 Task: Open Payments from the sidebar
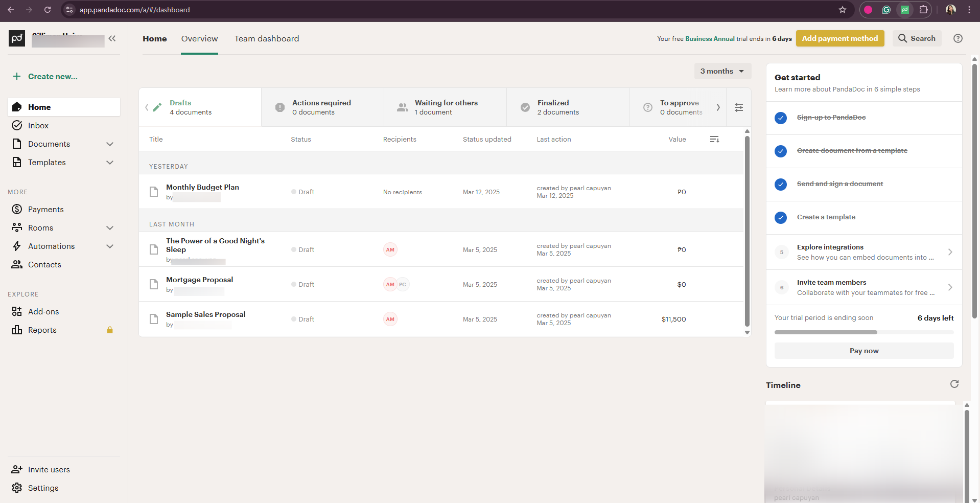45,210
